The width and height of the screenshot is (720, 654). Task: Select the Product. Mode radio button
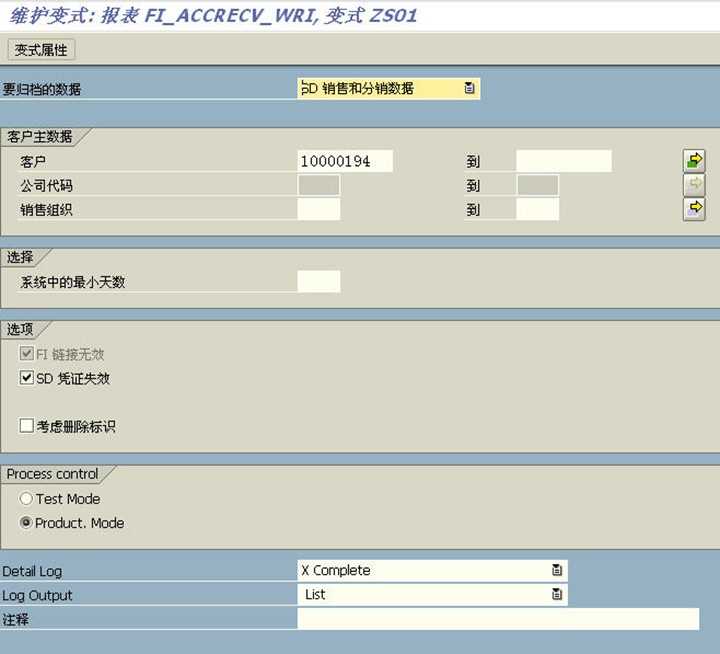26,523
